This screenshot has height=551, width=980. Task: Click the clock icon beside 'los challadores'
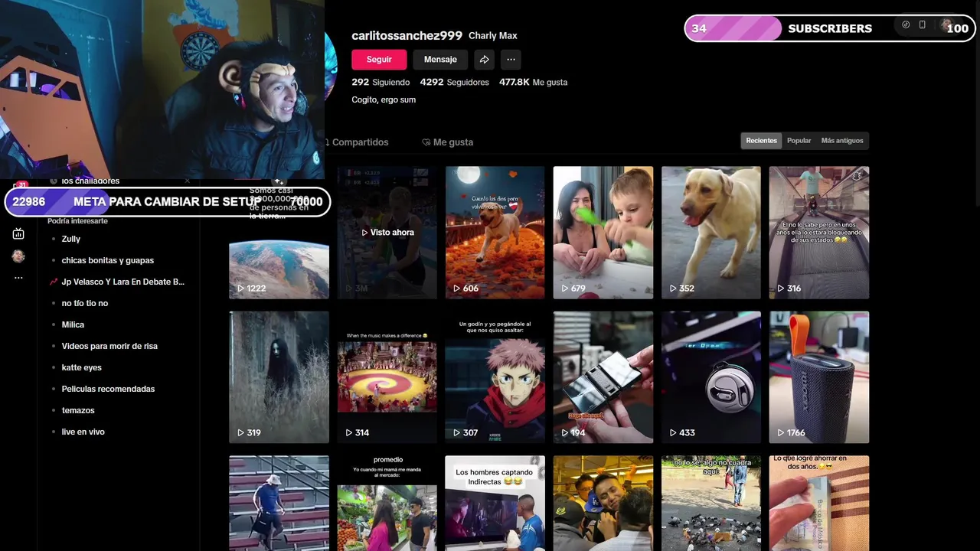(x=54, y=181)
